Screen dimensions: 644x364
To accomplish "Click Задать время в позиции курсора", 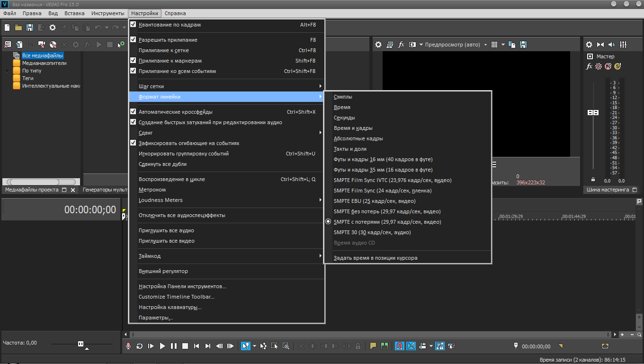I will [x=408, y=258].
